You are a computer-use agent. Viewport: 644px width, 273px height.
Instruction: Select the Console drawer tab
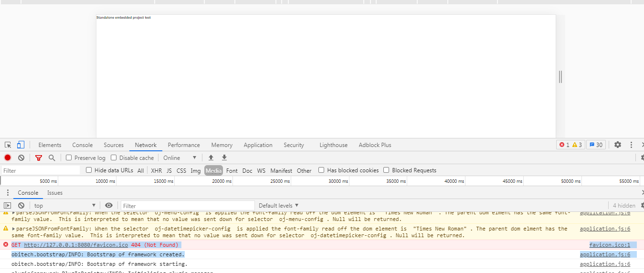[28, 193]
